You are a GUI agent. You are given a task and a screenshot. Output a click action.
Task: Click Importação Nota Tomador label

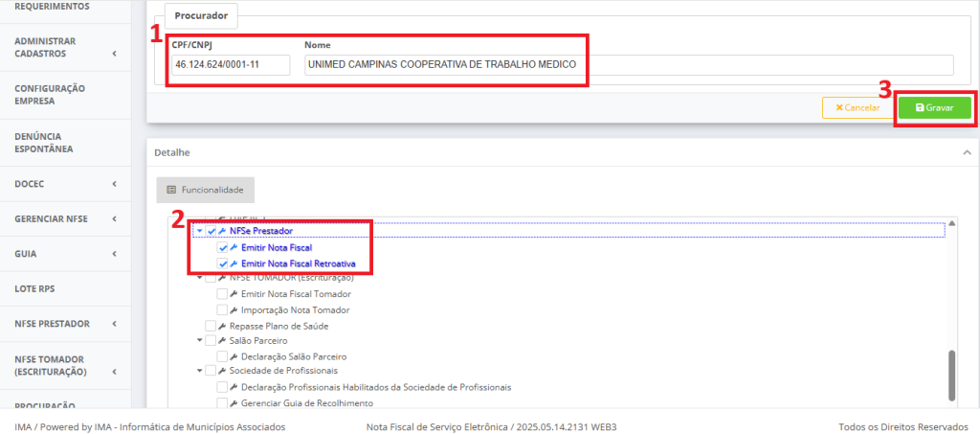[x=295, y=310]
